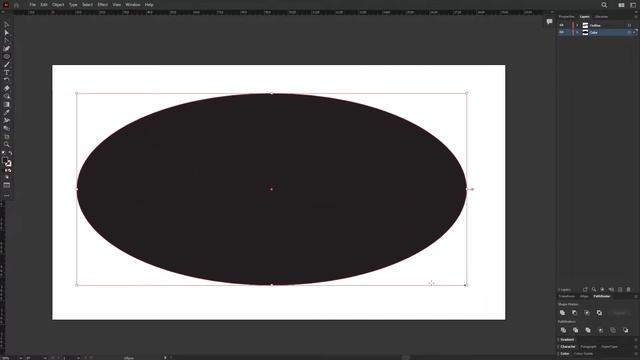This screenshot has width=640, height=360.
Task: Apply Minus Front shape mode
Action: (x=575, y=313)
